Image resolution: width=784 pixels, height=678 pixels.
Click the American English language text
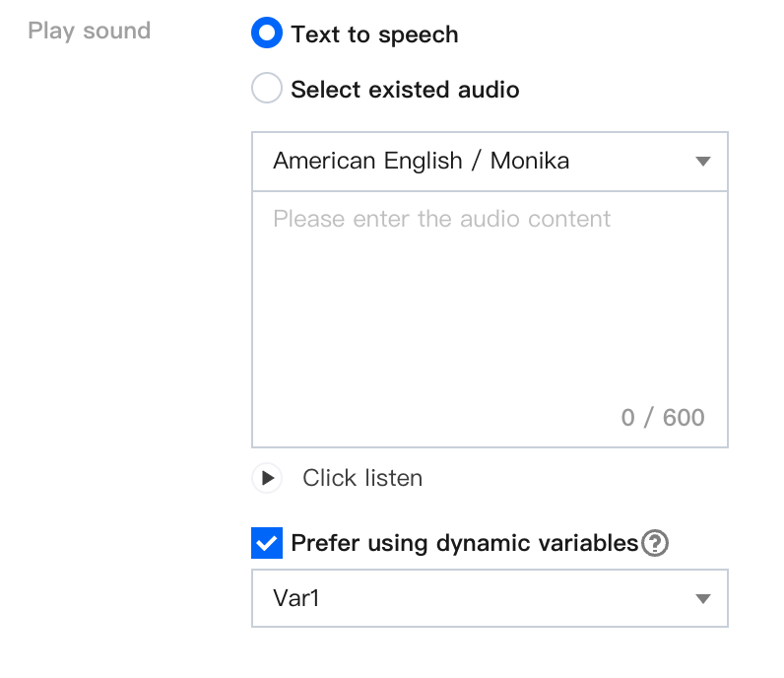(367, 161)
